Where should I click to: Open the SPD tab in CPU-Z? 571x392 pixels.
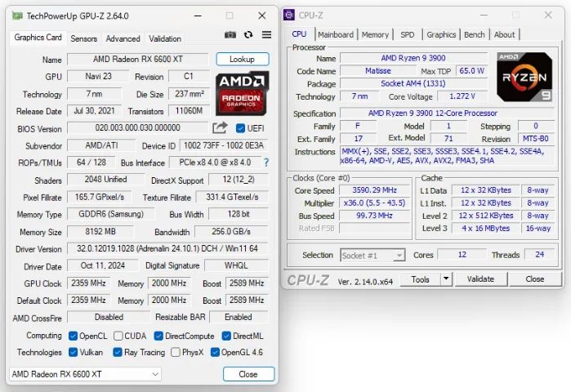407,34
